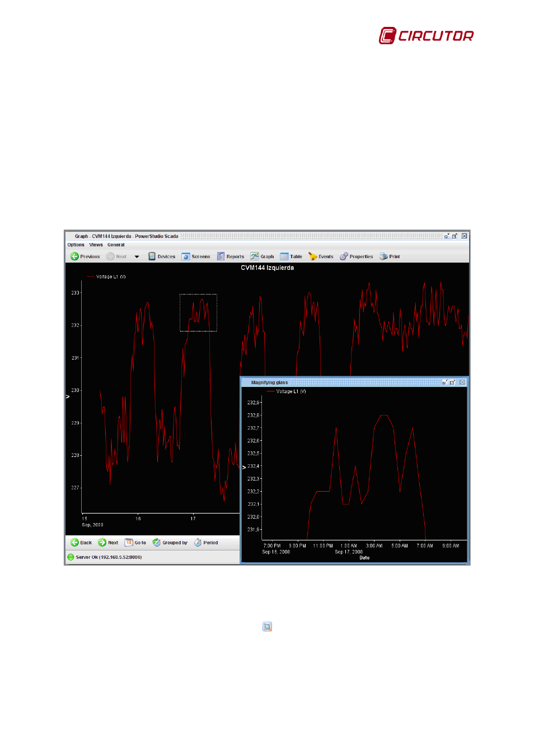This screenshot has width=534, height=756.
Task: Open the Grouped by options
Action: pos(170,543)
